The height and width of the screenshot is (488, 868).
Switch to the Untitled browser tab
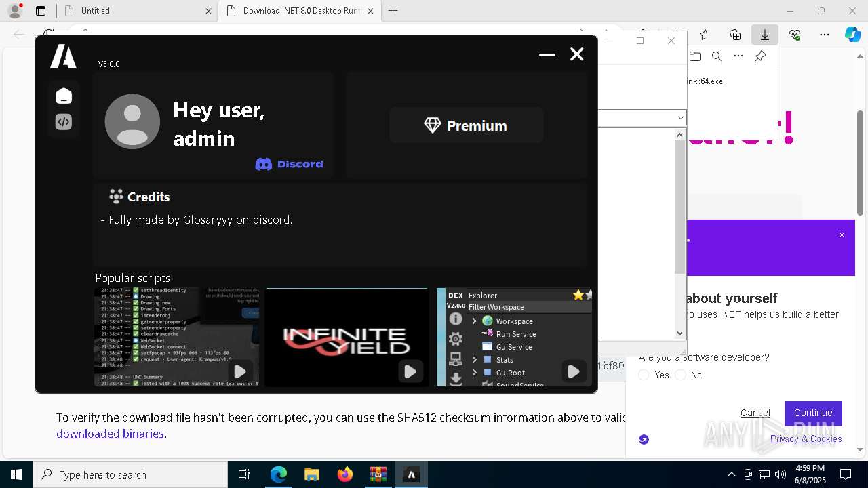click(x=136, y=11)
